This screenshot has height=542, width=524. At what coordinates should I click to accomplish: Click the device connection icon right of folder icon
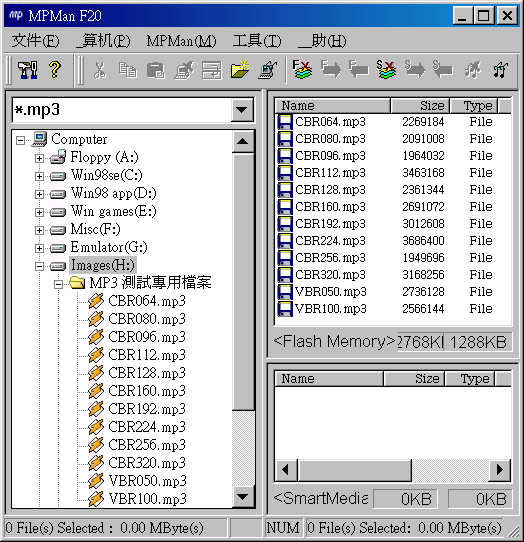click(268, 70)
